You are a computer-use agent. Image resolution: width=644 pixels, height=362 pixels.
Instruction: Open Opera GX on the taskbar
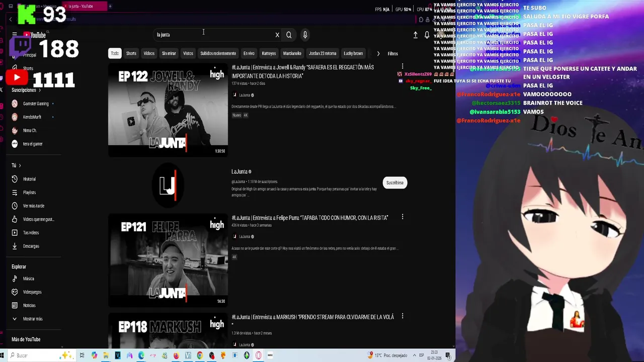click(x=259, y=355)
